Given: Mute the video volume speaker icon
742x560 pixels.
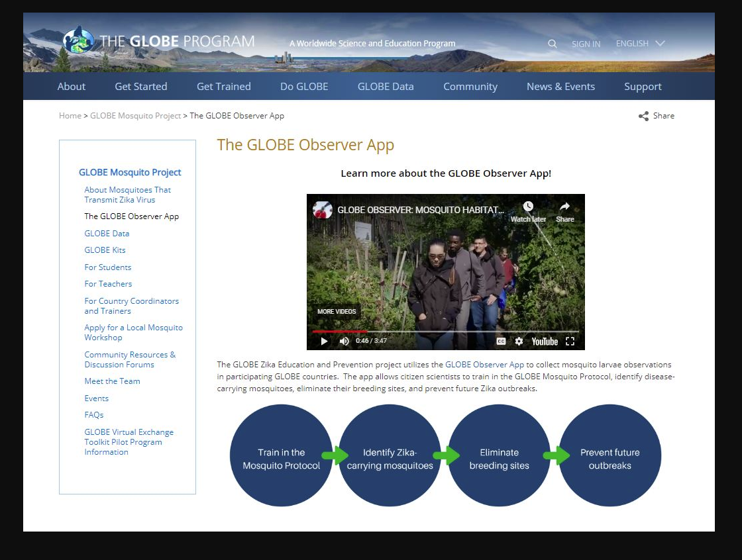Looking at the screenshot, I should click(x=344, y=341).
